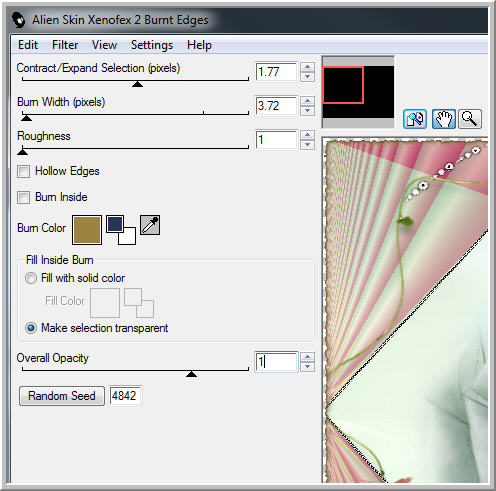Viewport: 496px width, 491px height.
Task: Select the Fill with solid color option
Action: pos(31,278)
